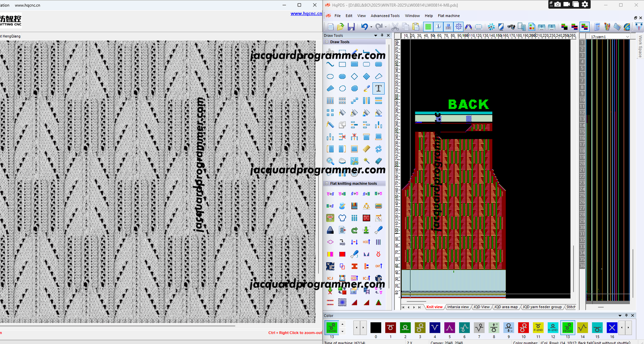This screenshot has height=344, width=644.
Task: Click the Open folder toolbar icon
Action: [x=341, y=27]
